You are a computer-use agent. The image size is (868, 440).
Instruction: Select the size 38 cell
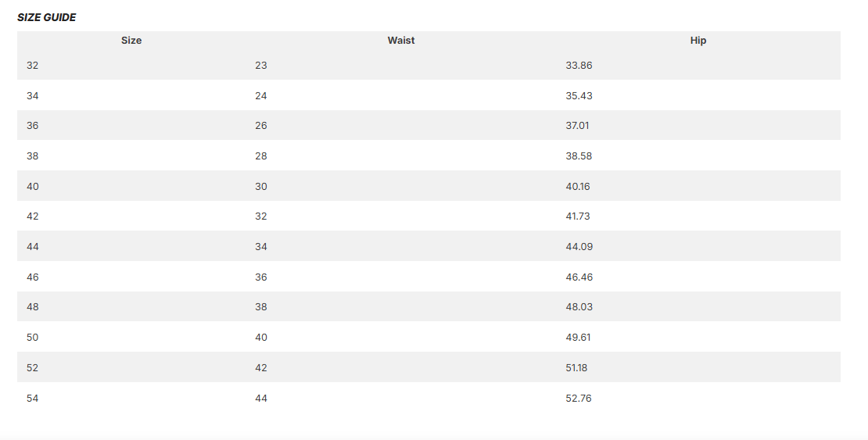pos(32,156)
